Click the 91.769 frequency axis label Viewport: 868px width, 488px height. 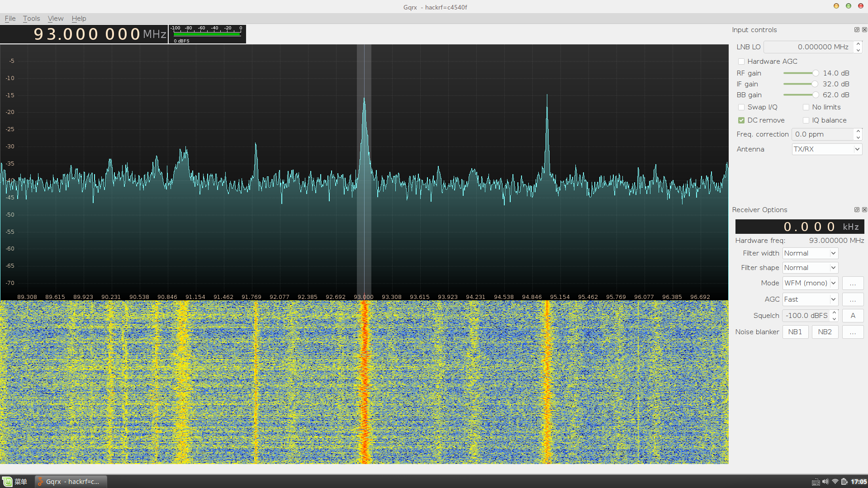(251, 297)
